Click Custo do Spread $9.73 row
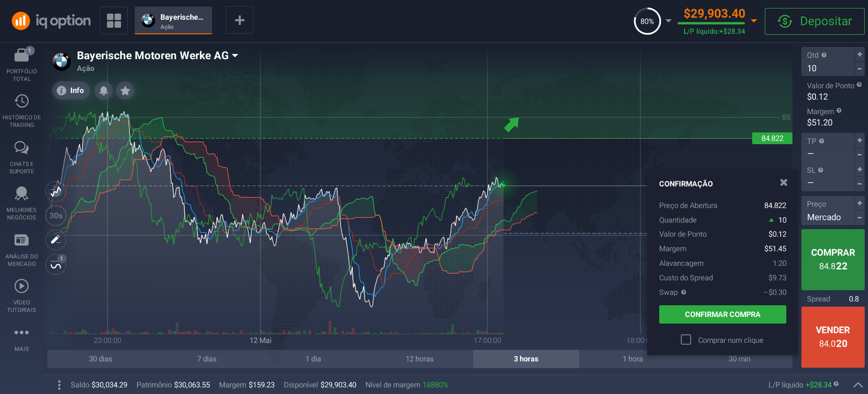Viewport: 868px width, 394px height. 723,278
